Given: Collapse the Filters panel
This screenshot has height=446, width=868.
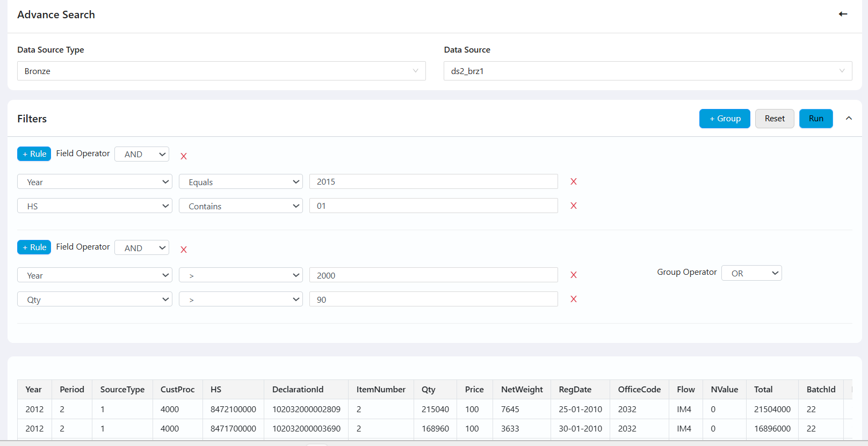Looking at the screenshot, I should coord(849,119).
